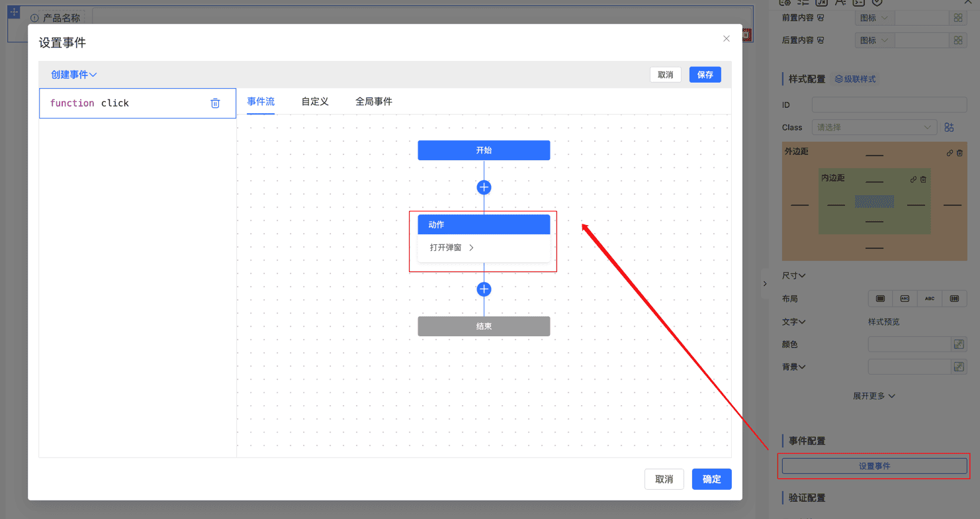
Task: Add a node above the 结束 block
Action: (484, 289)
